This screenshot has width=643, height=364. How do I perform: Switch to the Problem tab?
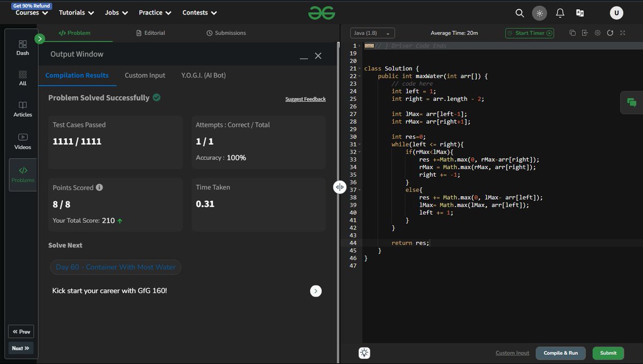[x=74, y=33]
